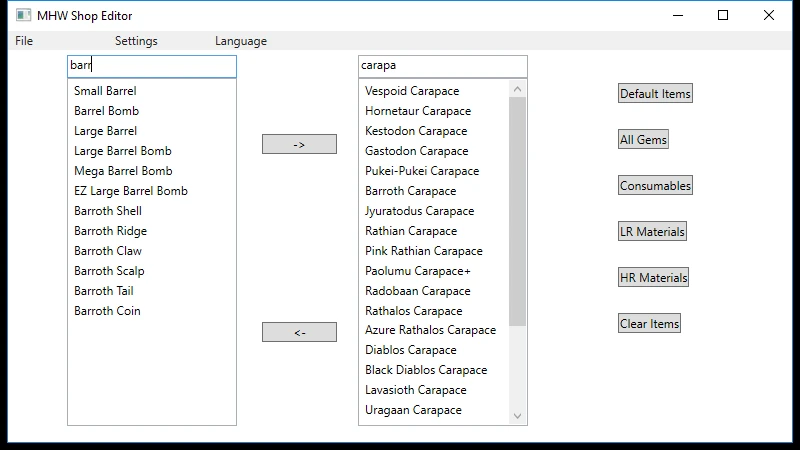The height and width of the screenshot is (450, 800).
Task: Click the left arrow transfer button
Action: [x=299, y=332]
